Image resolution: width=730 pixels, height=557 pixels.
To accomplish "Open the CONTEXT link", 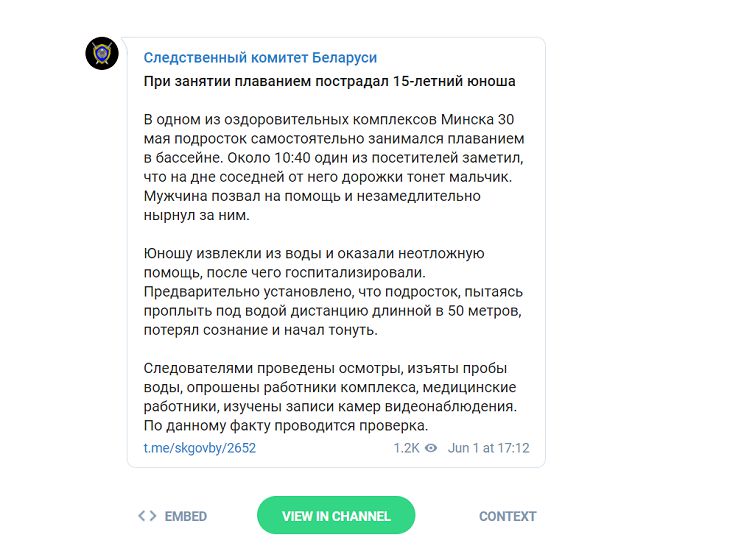I will (x=507, y=516).
